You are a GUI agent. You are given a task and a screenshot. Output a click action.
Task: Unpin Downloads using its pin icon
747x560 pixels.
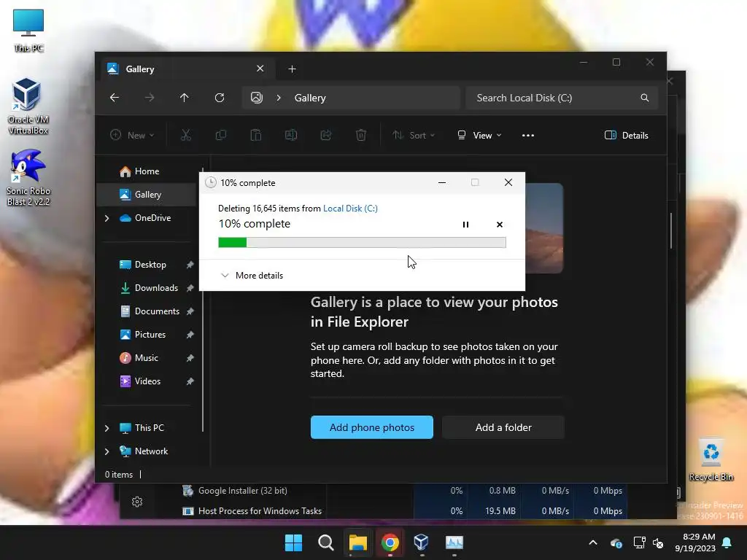click(x=190, y=288)
